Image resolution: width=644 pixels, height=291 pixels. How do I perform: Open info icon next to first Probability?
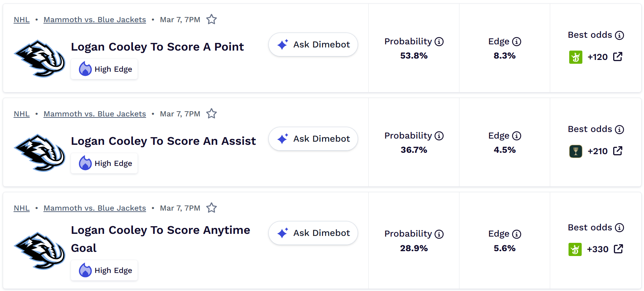tap(439, 42)
